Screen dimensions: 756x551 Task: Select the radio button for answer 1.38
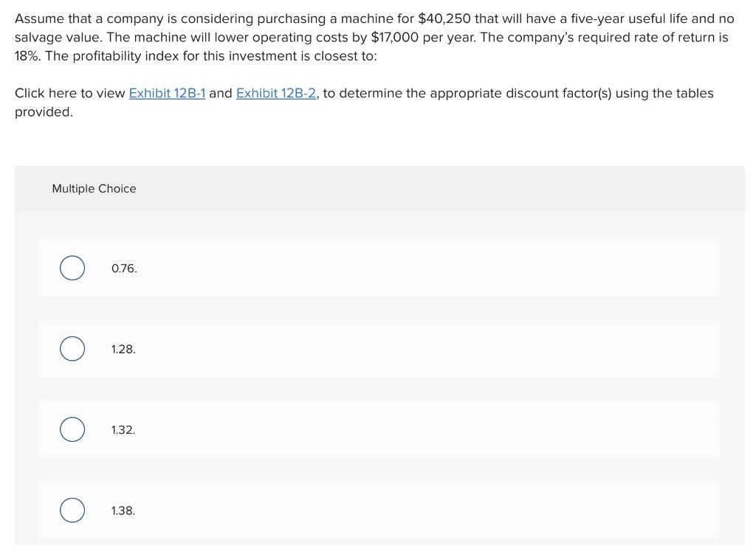pos(72,510)
